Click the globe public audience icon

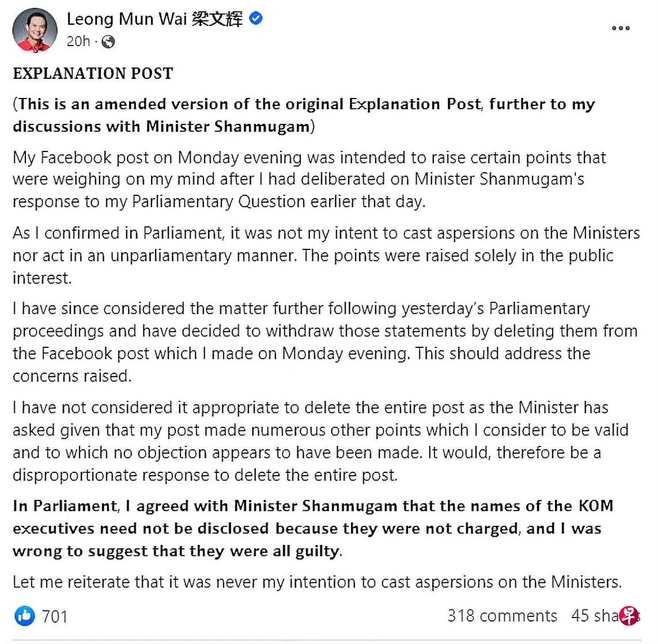tap(108, 42)
